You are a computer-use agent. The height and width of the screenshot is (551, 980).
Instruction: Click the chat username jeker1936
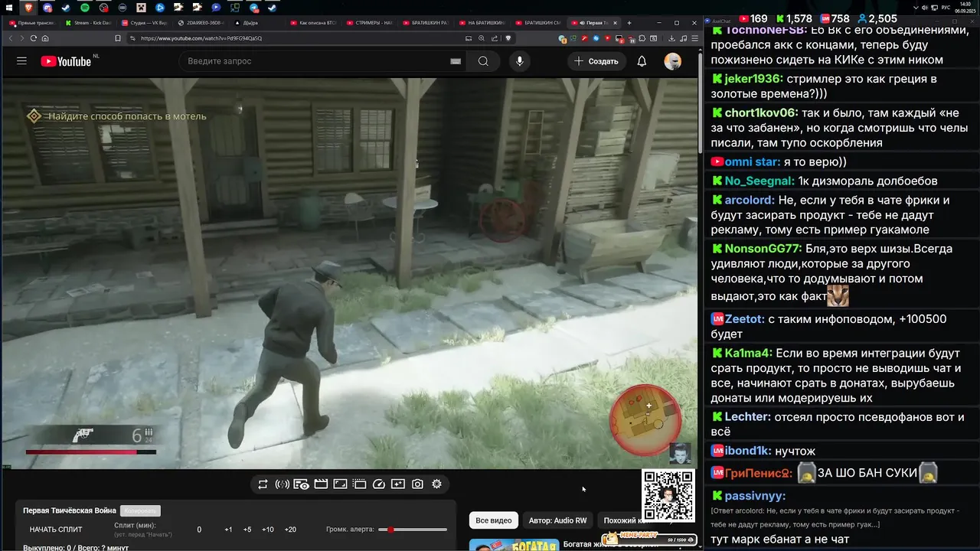(754, 79)
